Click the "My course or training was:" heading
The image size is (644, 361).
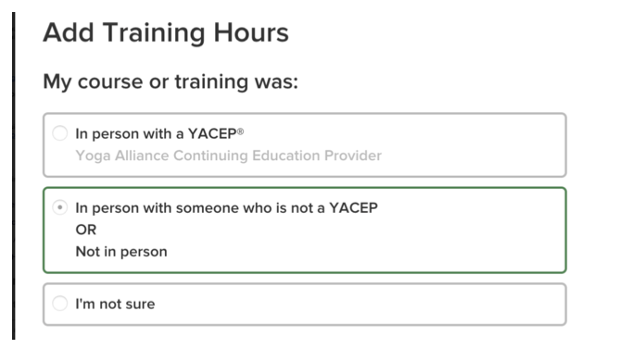click(170, 81)
